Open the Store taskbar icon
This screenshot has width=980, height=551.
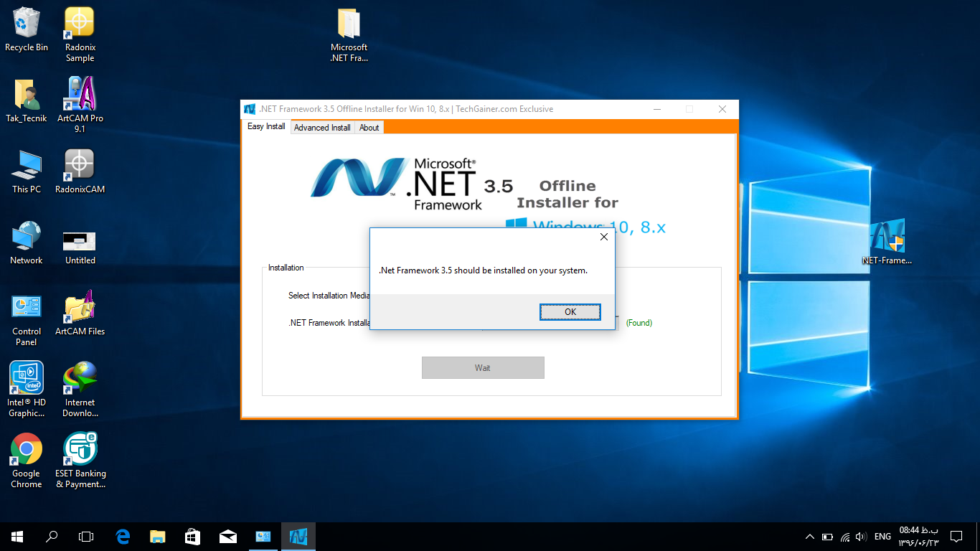192,536
